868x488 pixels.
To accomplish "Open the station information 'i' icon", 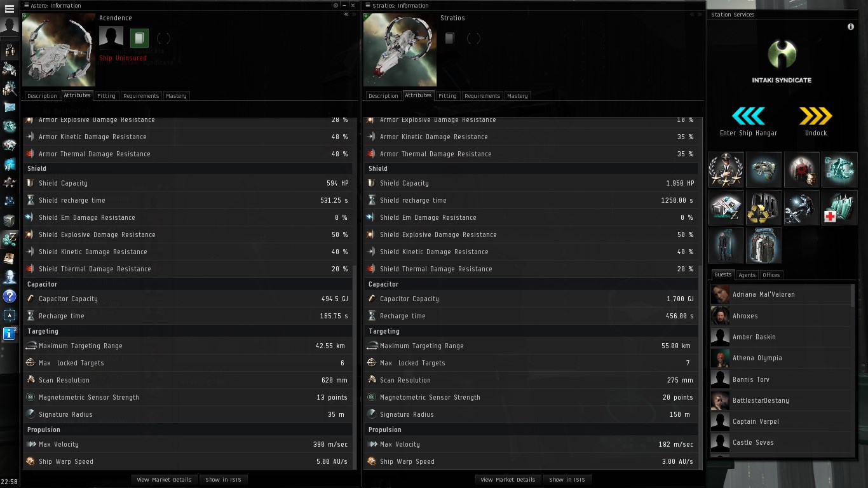I will tap(851, 27).
